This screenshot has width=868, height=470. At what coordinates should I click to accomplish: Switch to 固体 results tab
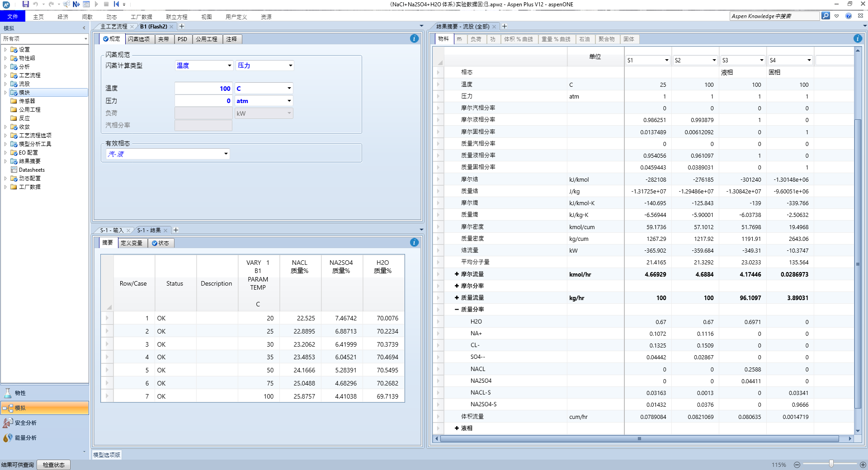click(628, 39)
